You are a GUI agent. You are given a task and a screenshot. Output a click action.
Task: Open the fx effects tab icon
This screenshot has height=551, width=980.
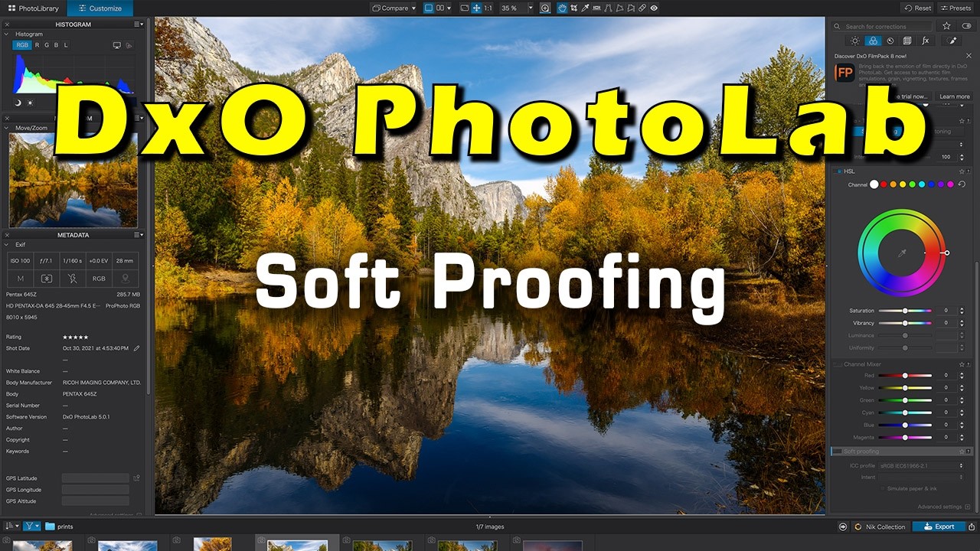926,41
